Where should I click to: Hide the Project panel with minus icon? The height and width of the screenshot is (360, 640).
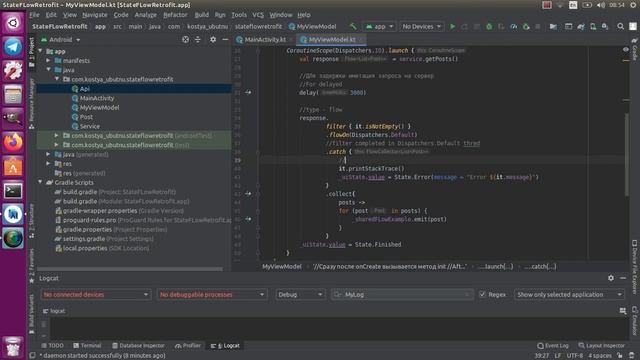[x=225, y=40]
